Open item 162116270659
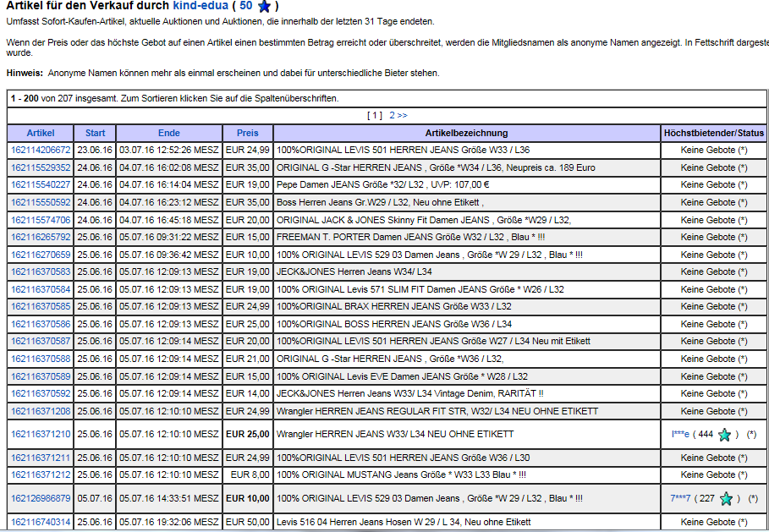This screenshot has width=769, height=532. point(41,255)
